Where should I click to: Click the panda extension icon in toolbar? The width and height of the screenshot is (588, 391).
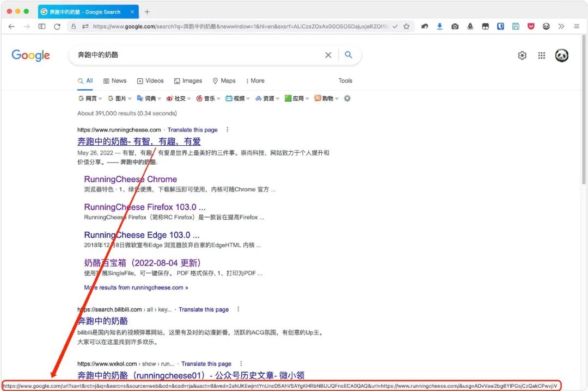pos(547,27)
